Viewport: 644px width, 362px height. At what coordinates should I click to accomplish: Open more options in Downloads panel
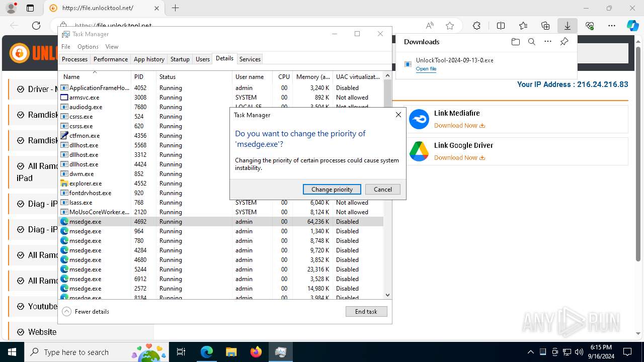pyautogui.click(x=548, y=42)
